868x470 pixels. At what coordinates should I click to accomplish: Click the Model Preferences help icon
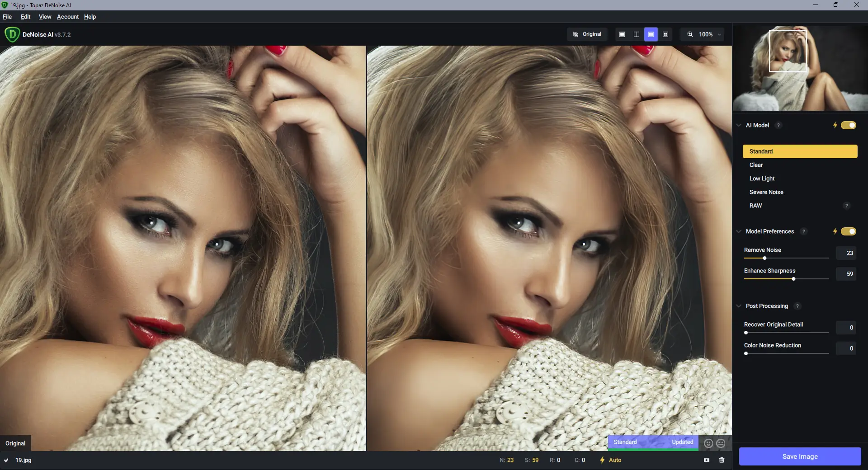click(x=803, y=231)
